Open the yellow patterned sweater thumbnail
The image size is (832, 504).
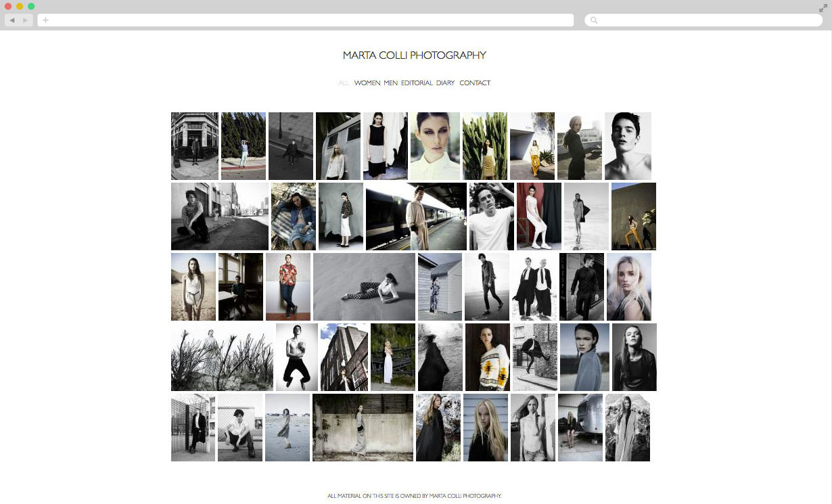488,357
